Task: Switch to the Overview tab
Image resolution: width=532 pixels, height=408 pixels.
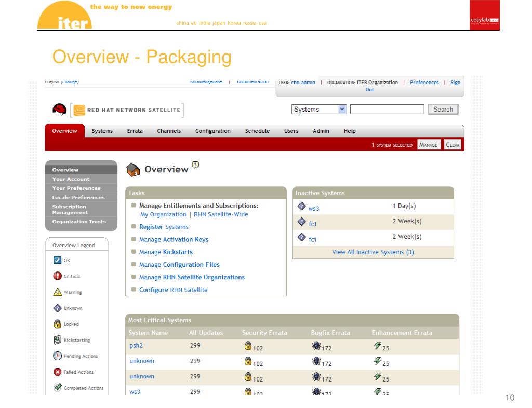Action: pyautogui.click(x=64, y=131)
